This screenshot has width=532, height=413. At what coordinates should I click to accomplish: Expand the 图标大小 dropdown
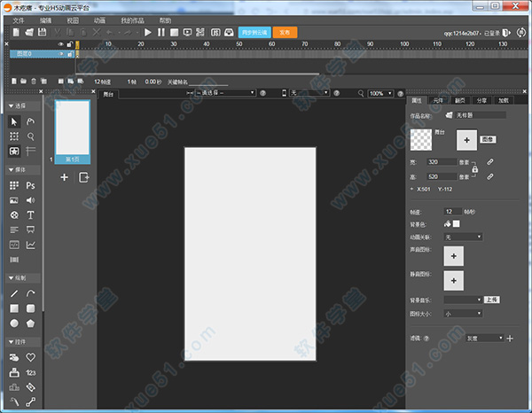[463, 313]
